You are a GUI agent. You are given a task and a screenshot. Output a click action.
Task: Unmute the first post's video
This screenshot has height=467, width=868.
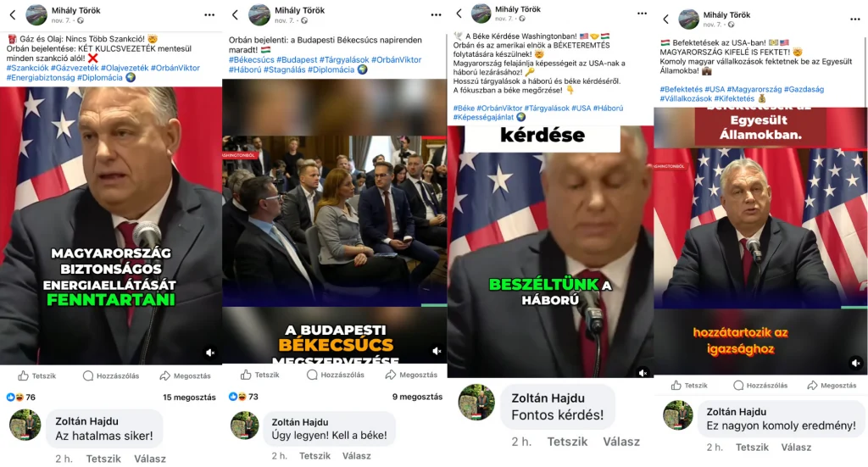(210, 353)
